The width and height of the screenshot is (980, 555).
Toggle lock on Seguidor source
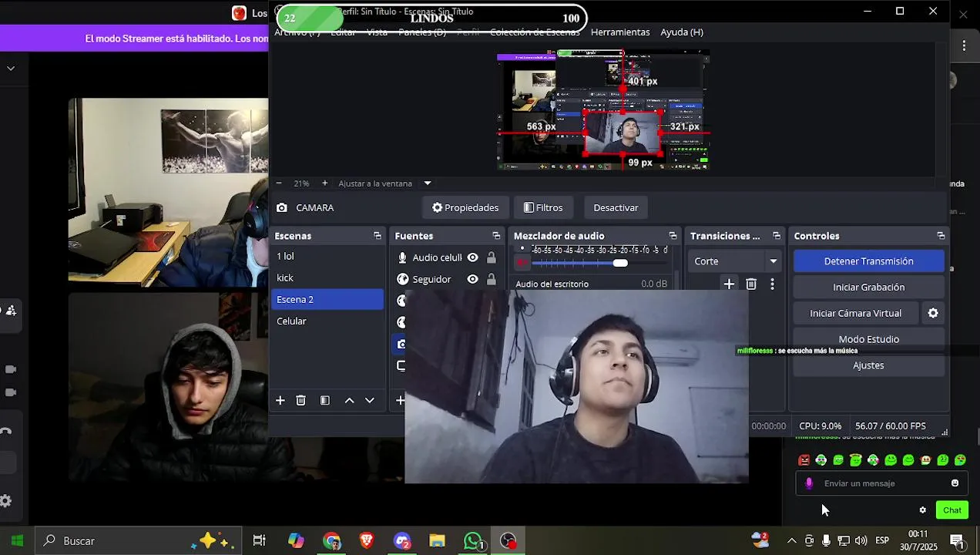click(492, 279)
